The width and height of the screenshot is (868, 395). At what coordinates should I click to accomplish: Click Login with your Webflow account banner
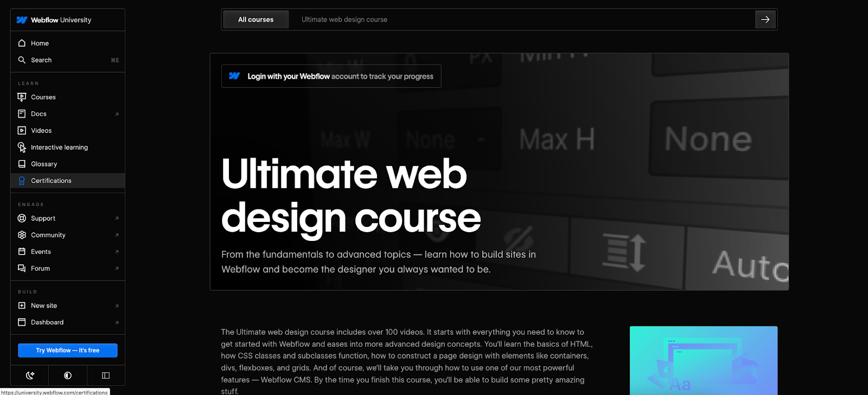pos(331,77)
